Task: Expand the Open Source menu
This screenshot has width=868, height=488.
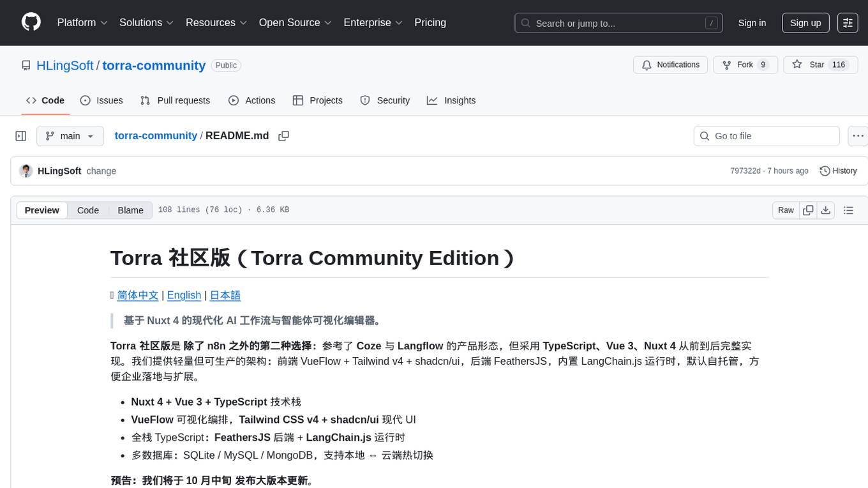Action: (x=296, y=22)
